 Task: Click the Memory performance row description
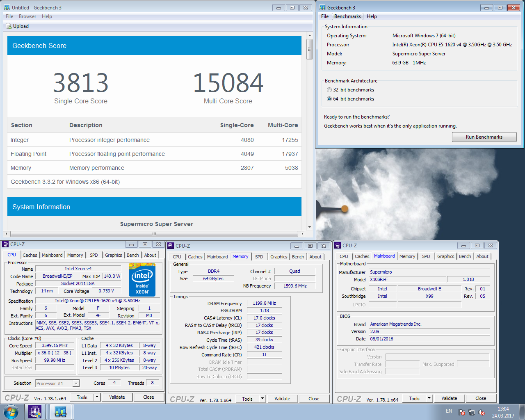(97, 168)
